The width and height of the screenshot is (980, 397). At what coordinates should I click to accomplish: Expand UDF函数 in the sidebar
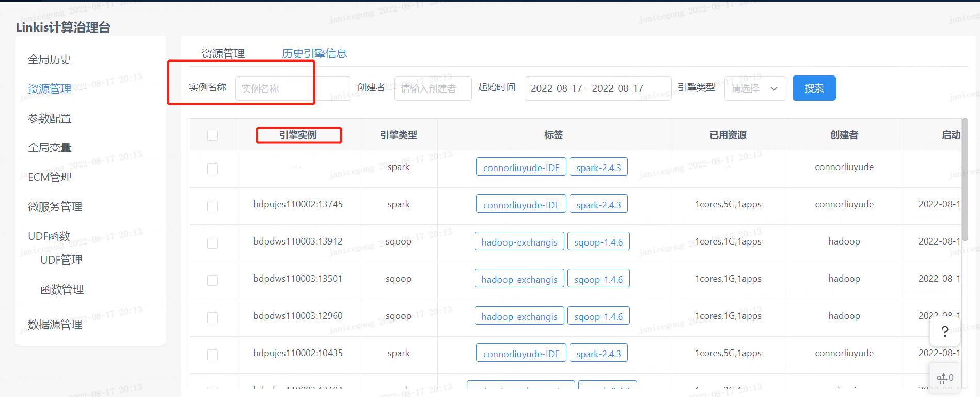pyautogui.click(x=49, y=236)
